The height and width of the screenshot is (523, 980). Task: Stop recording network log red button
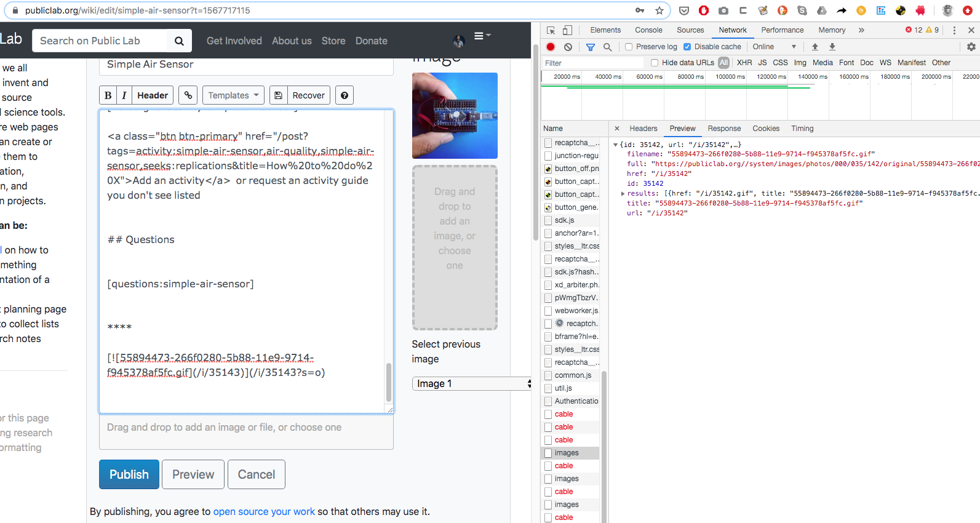[551, 47]
